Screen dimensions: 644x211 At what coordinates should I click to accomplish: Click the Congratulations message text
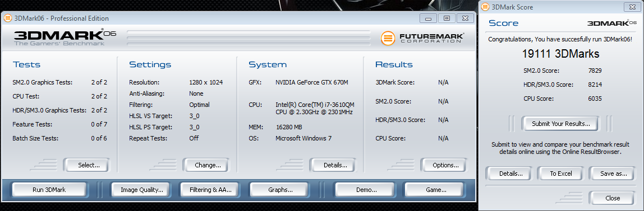[560, 39]
